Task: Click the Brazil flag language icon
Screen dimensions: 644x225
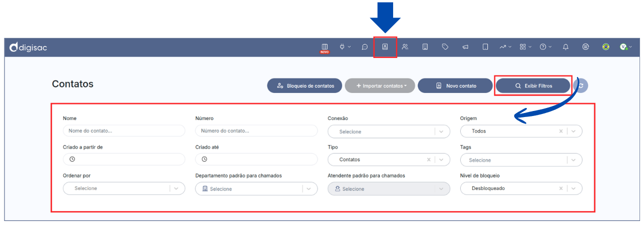Action: pos(606,47)
